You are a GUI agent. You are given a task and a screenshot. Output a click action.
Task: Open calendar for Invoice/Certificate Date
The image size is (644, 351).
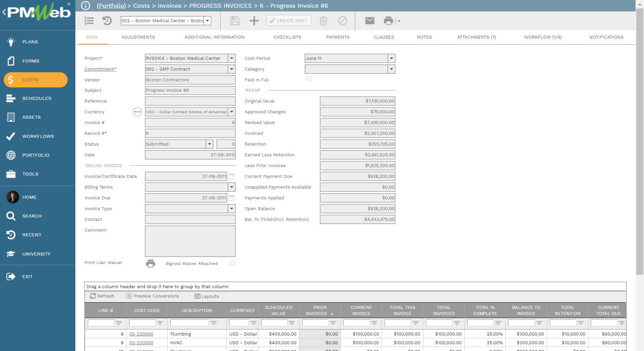point(231,176)
